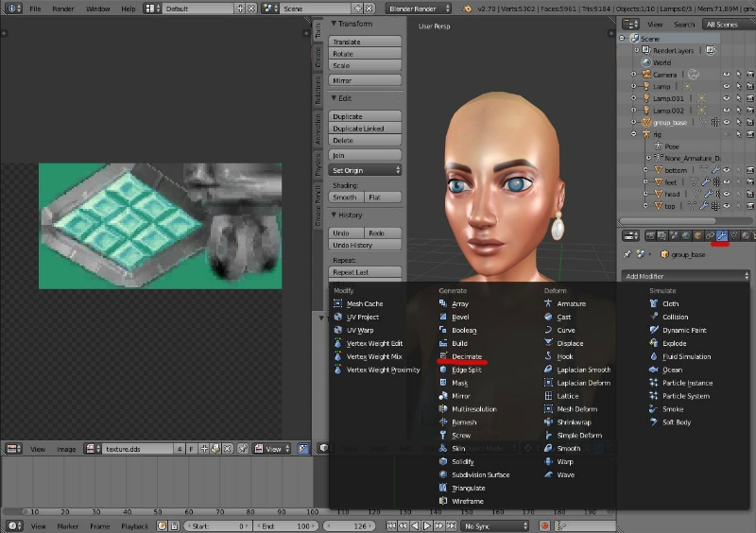Toggle visibility of group_base in outliner
Image resolution: width=756 pixels, height=533 pixels.
pyautogui.click(x=726, y=122)
